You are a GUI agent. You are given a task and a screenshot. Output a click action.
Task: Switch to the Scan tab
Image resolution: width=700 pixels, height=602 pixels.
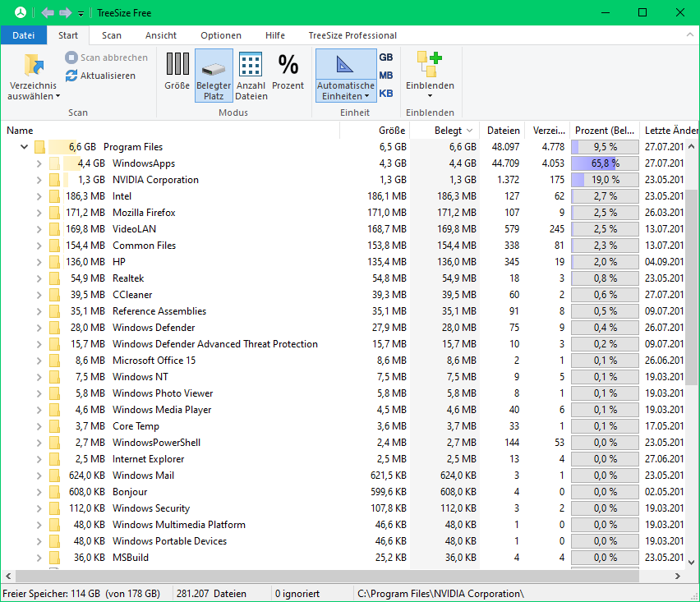(112, 35)
